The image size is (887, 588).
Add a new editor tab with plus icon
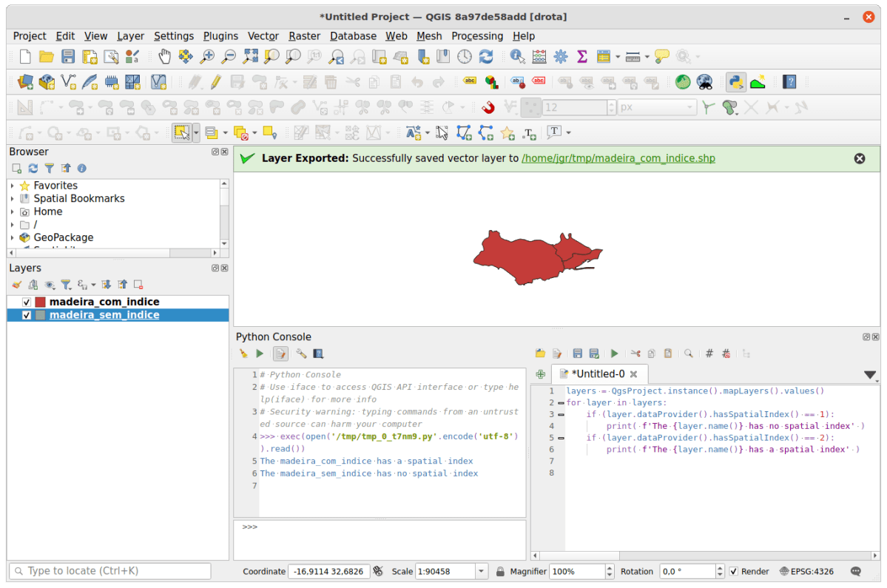click(541, 374)
